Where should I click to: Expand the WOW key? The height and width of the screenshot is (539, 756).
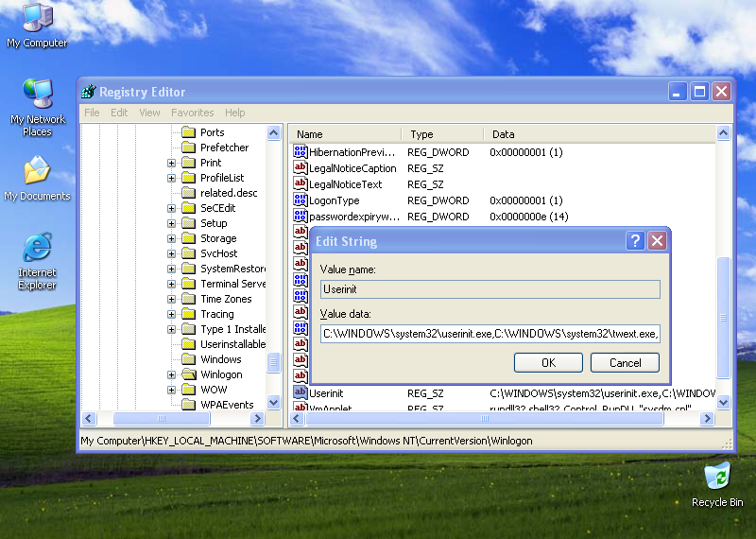(171, 390)
